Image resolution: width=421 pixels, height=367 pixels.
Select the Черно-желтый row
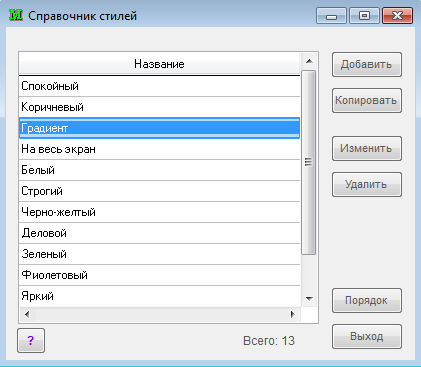pyautogui.click(x=160, y=212)
